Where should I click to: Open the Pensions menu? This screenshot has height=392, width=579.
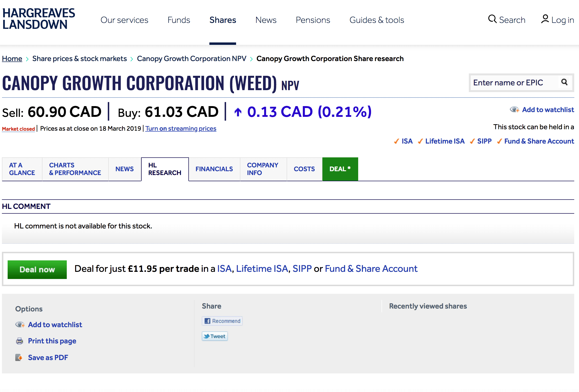pos(313,20)
